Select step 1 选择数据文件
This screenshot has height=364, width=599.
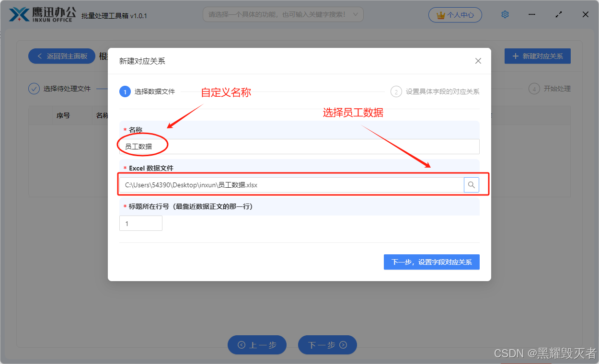click(x=147, y=91)
